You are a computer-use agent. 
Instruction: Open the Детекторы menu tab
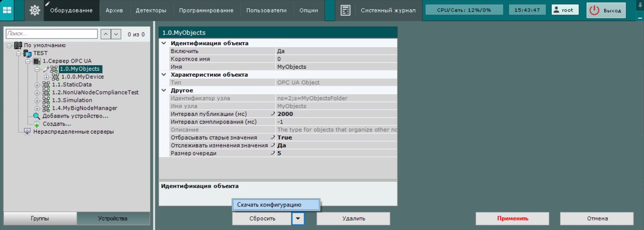click(x=151, y=11)
